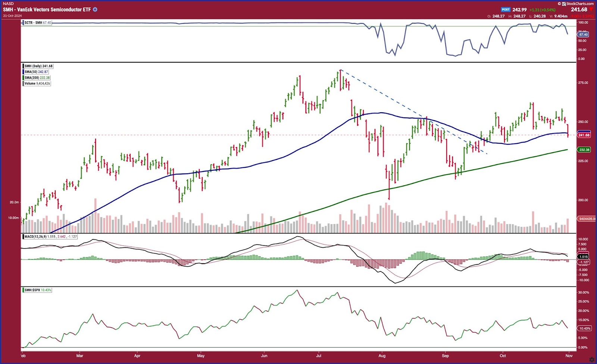Click the 241.68 last-price tag on price axis
Viewport: 597px width, 364px height.
tap(584, 135)
